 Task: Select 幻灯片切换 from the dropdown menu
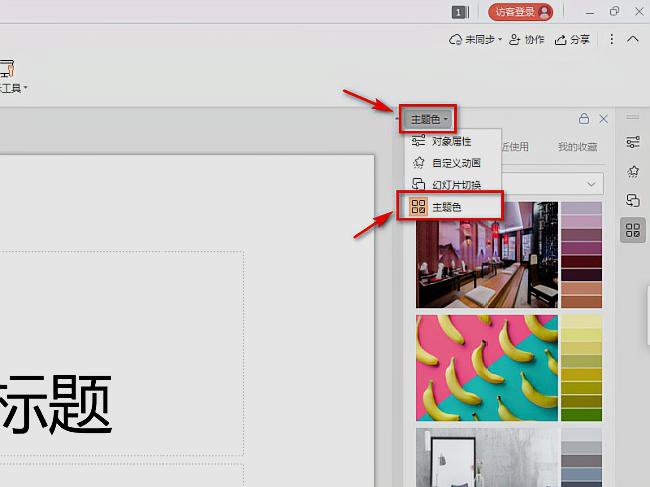pos(453,184)
